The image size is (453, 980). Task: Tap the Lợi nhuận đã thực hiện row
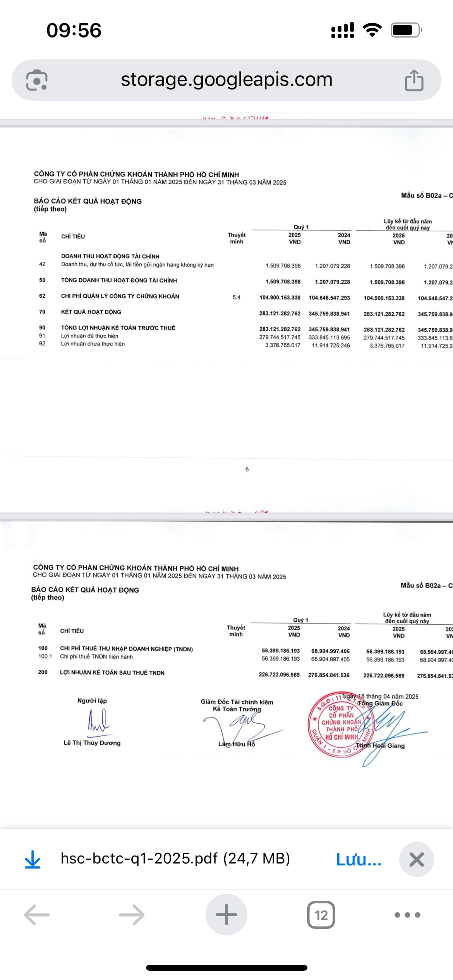coord(89,336)
